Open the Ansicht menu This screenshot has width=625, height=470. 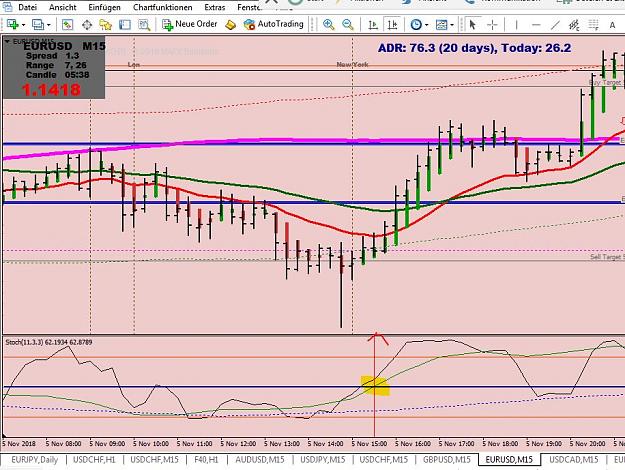click(x=63, y=7)
